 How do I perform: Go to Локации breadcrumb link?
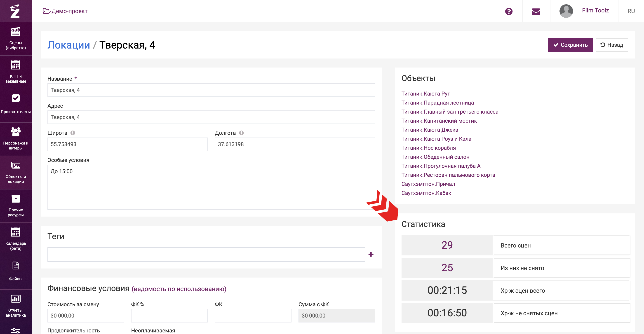[68, 45]
